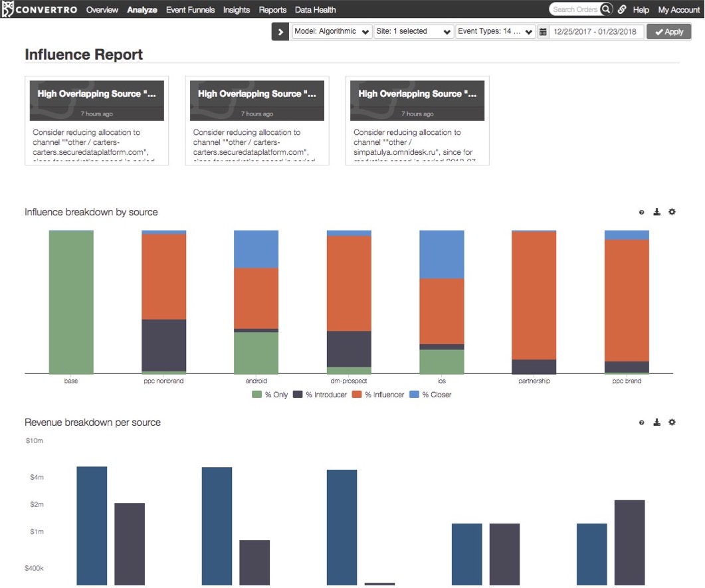Click the '$10m' revenue axis label
This screenshot has height=588, width=705.
(x=34, y=441)
